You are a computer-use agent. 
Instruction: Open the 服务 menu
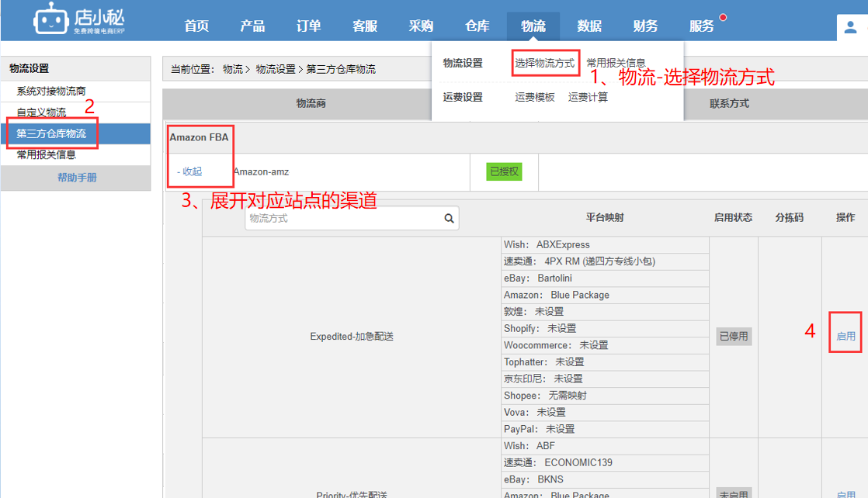click(x=701, y=26)
